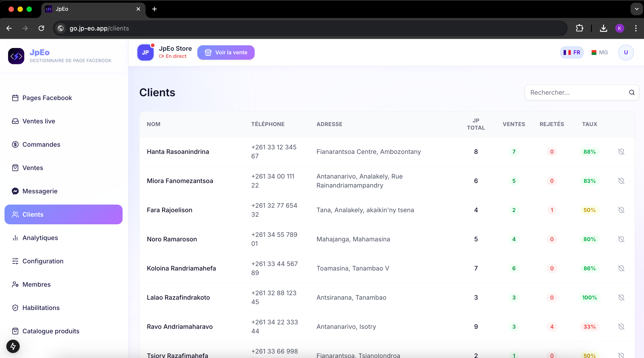Click the JpEo logo icon in sidebar
The image size is (644, 358).
[x=16, y=56]
